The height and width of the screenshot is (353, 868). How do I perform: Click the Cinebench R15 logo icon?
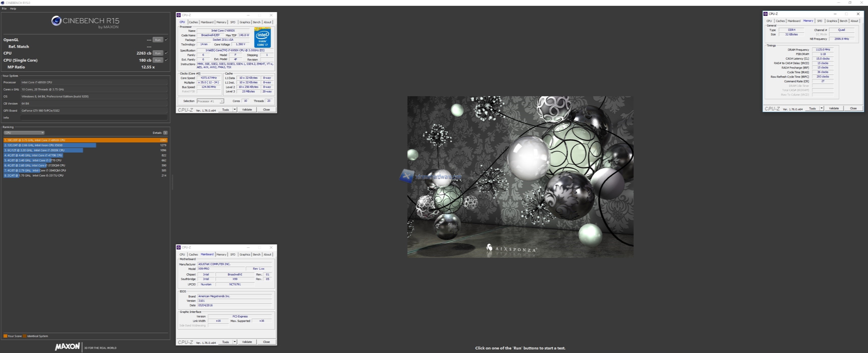click(56, 21)
